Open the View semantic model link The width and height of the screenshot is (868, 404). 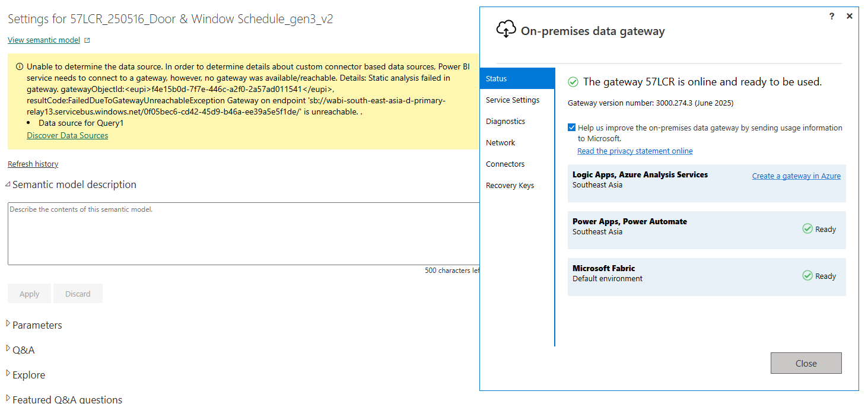tap(44, 40)
